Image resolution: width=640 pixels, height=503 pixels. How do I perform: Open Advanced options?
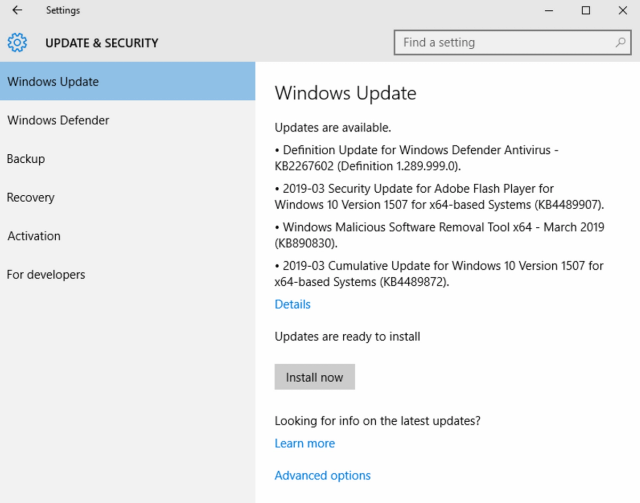point(322,475)
